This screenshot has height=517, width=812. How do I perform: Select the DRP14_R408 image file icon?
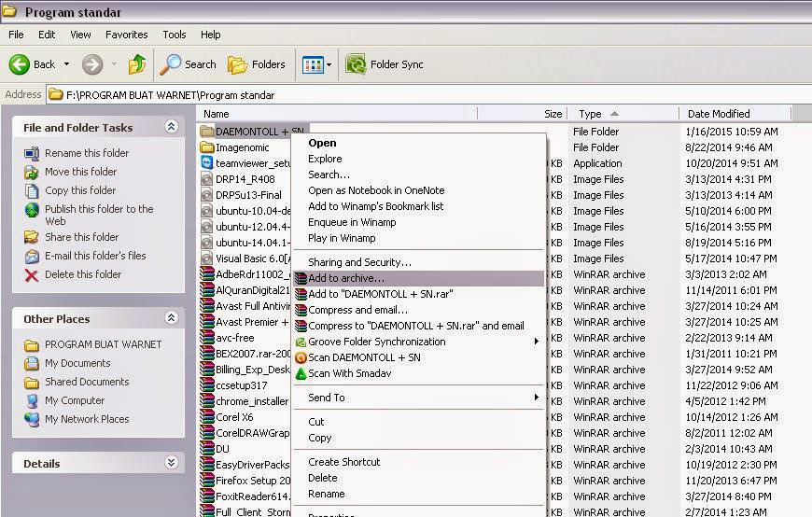(207, 179)
